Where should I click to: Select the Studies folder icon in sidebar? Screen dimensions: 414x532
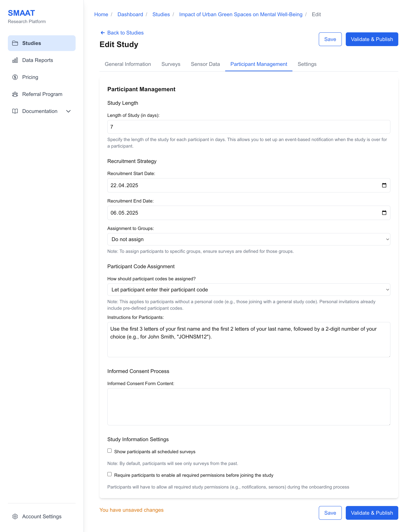(15, 43)
